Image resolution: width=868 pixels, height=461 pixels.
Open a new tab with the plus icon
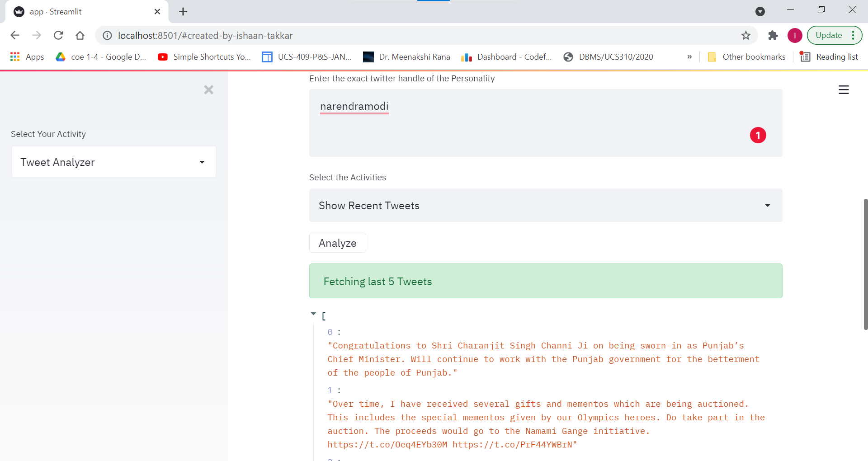tap(183, 11)
